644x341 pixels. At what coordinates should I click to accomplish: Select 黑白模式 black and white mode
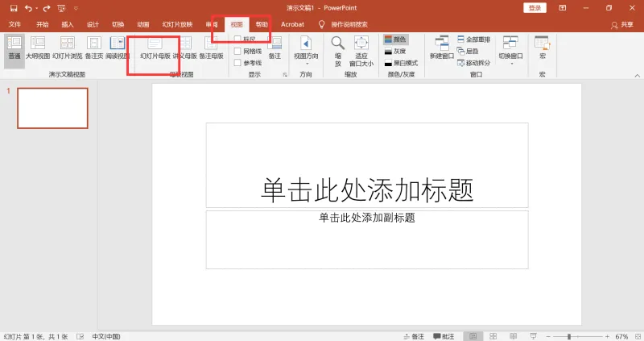click(x=401, y=63)
